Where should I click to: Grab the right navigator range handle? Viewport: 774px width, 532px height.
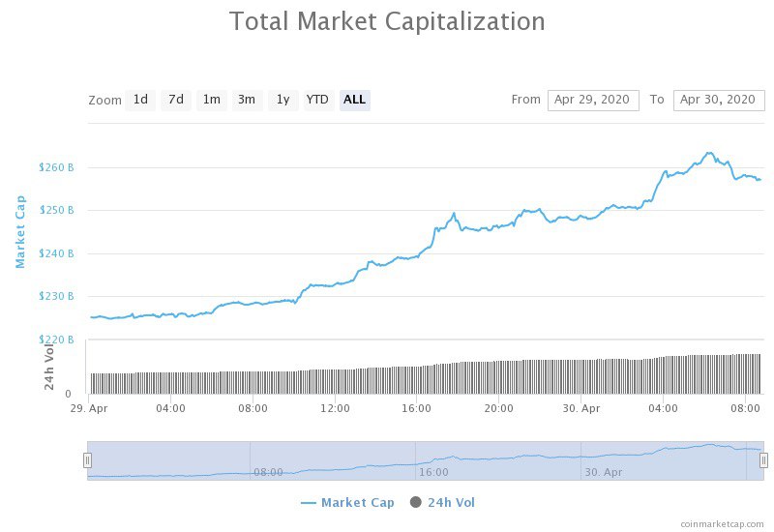click(x=763, y=460)
